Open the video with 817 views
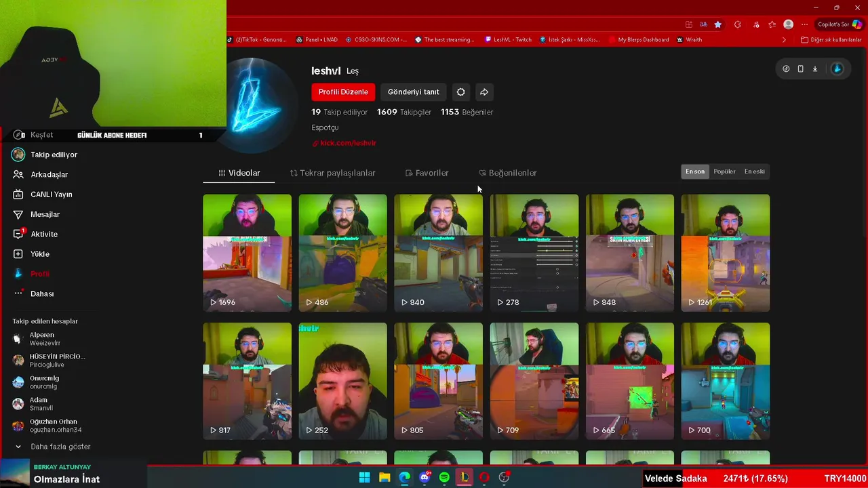The image size is (868, 488). click(x=247, y=381)
